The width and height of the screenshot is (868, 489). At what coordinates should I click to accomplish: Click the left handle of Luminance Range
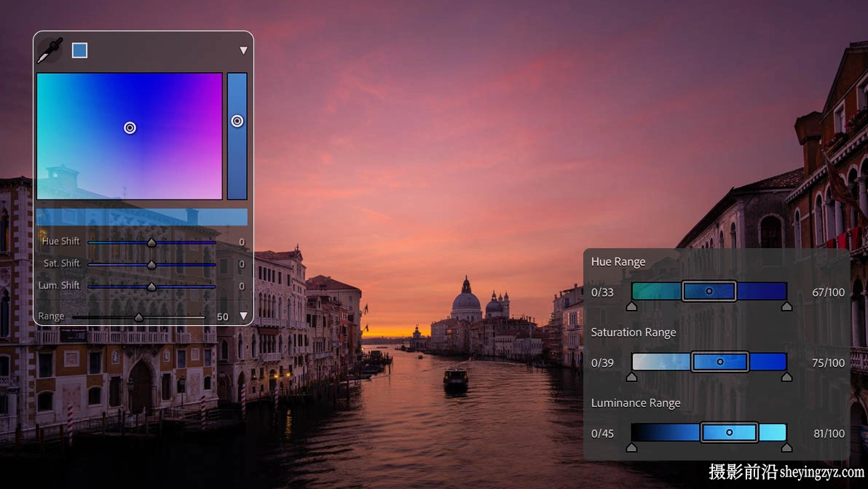[631, 448]
